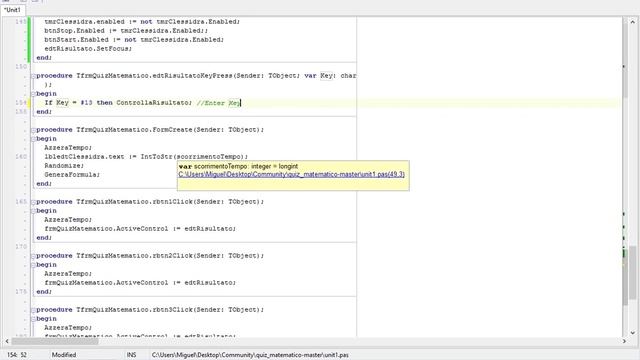Click the horizontal scrollbar right arrow
This screenshot has width=640, height=360.
624,341
